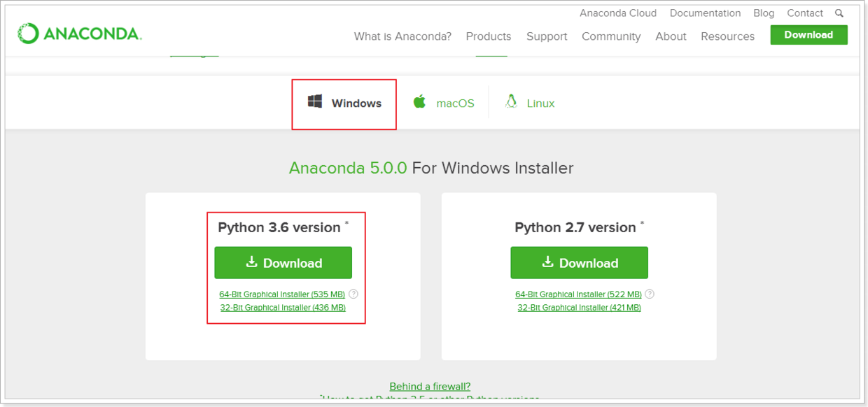This screenshot has height=407, width=868.
Task: Click Anaconda 5.0.0 For Windows Installer heading
Action: (x=431, y=168)
